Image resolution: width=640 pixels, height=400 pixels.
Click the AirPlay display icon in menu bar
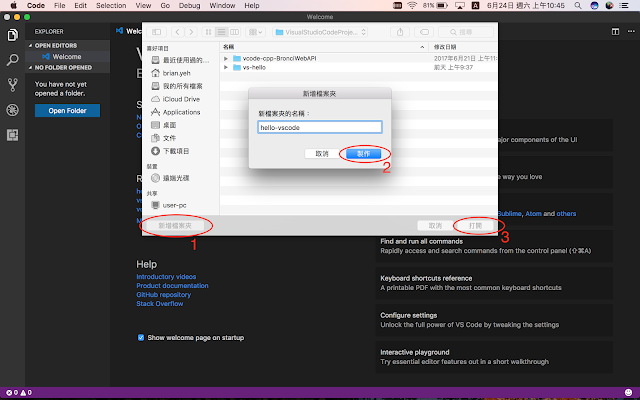tap(460, 5)
